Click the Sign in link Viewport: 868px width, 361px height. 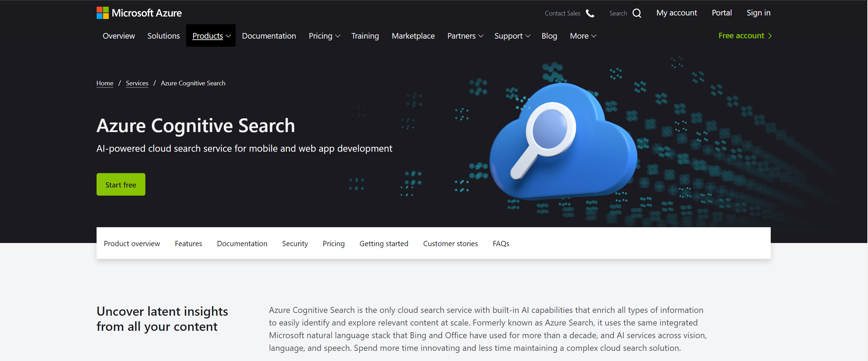[758, 13]
